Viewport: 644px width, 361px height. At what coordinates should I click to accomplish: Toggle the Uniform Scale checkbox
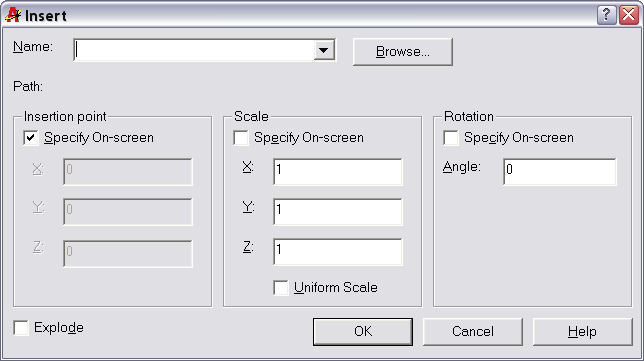pos(281,287)
